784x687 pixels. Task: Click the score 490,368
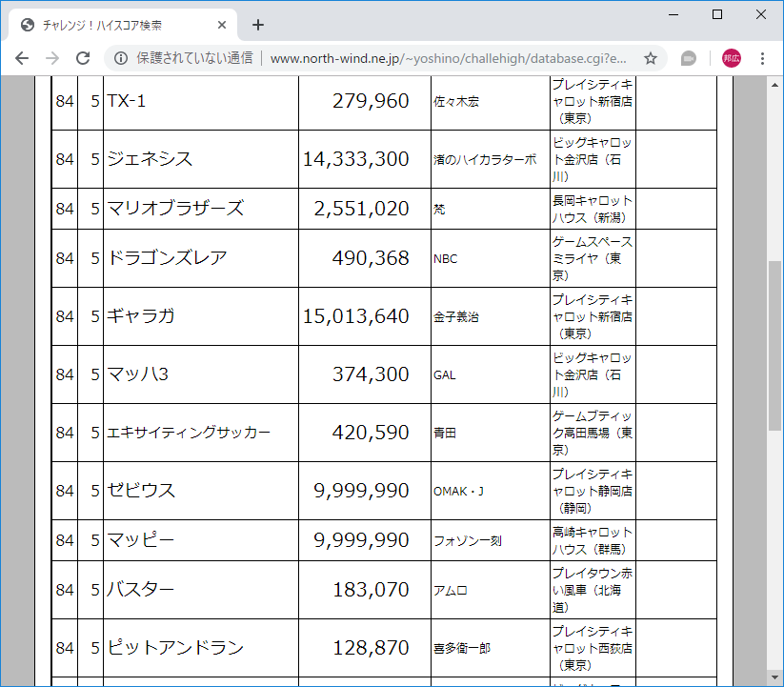pos(371,258)
